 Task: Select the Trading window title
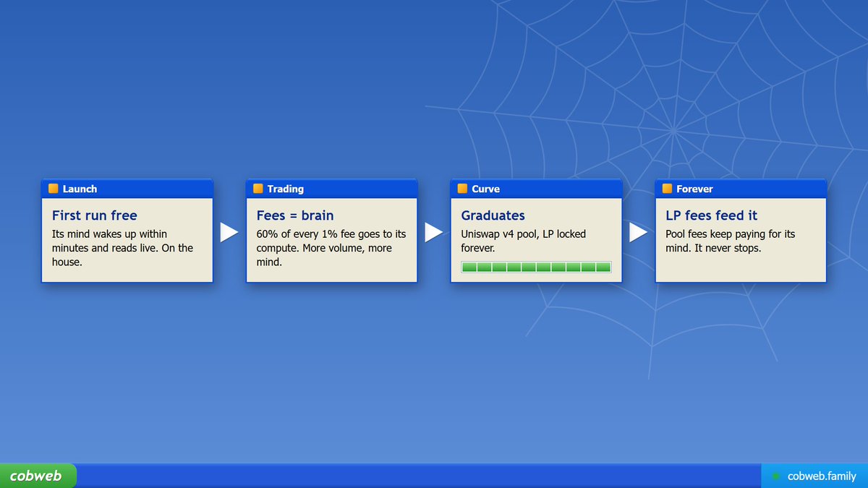[x=286, y=189]
